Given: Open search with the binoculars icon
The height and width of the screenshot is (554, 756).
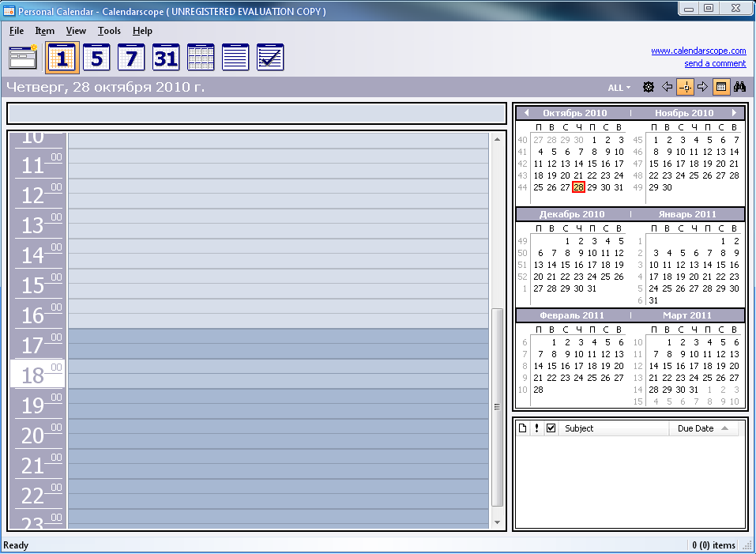Looking at the screenshot, I should coord(739,87).
